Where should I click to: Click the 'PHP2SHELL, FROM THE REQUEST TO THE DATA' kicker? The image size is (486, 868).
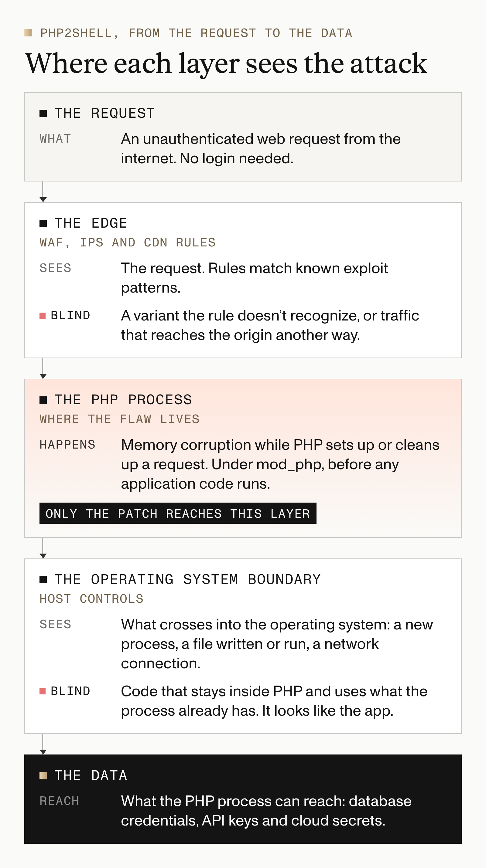point(196,33)
